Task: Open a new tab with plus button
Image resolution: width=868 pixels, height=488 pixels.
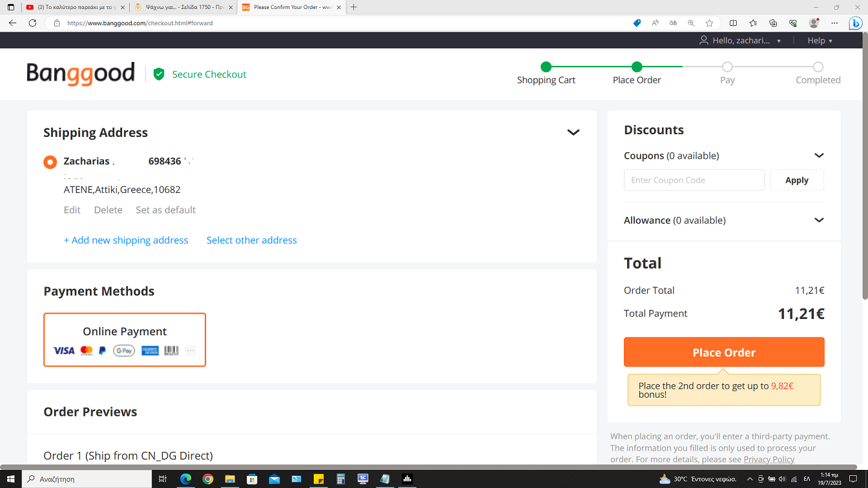Action: point(353,7)
